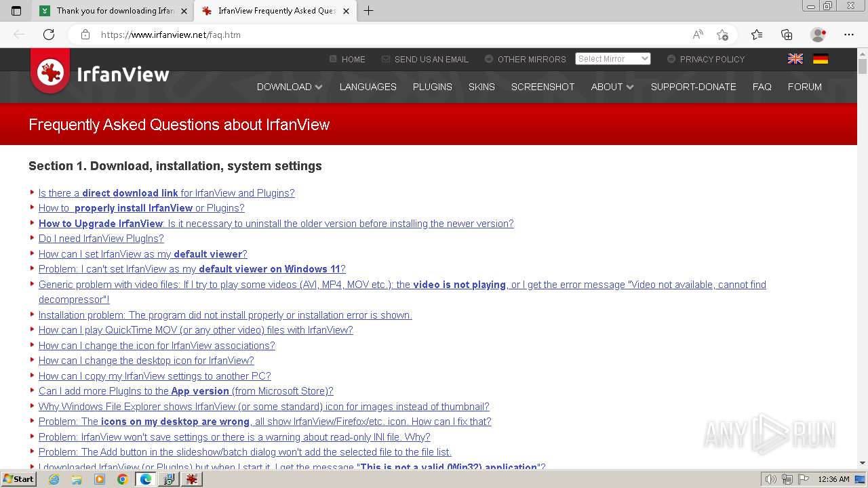868x488 pixels.
Task: View site information lock icon
Action: pyautogui.click(x=85, y=35)
